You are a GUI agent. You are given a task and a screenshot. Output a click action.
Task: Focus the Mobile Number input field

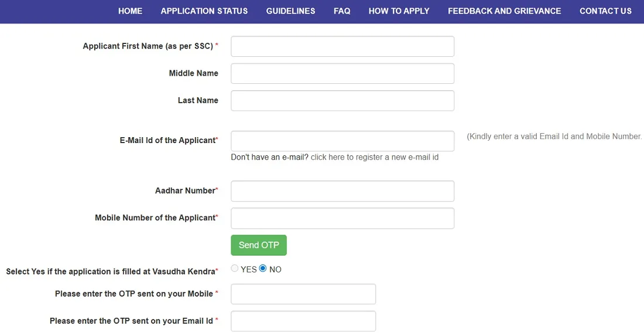342,218
